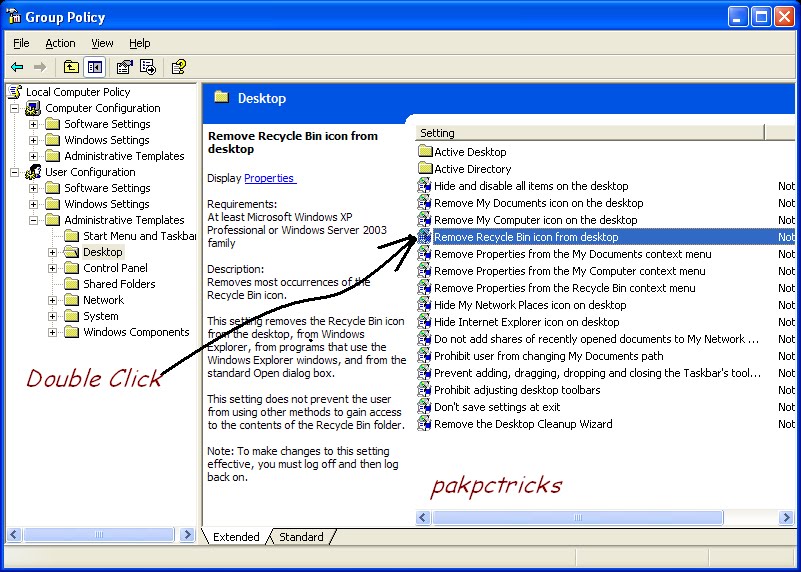801x572 pixels.
Task: Click policy icon for Hide and disable all items
Action: pos(425,185)
